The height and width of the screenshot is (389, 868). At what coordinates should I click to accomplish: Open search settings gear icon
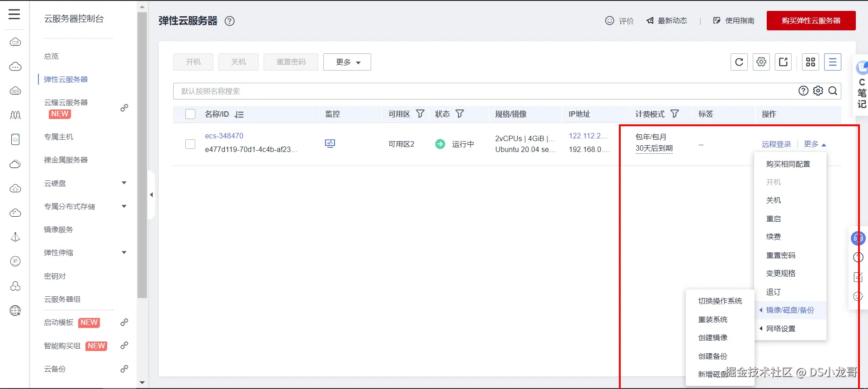tap(818, 91)
